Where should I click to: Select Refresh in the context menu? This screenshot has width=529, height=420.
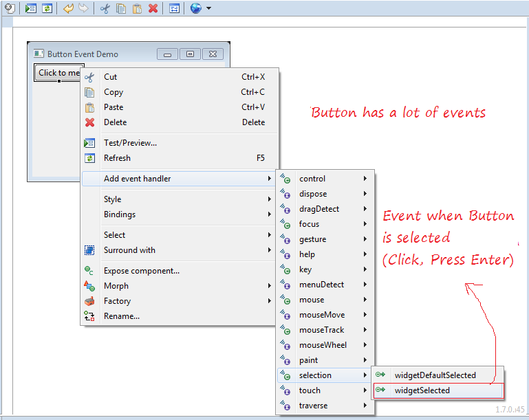[x=180, y=158]
